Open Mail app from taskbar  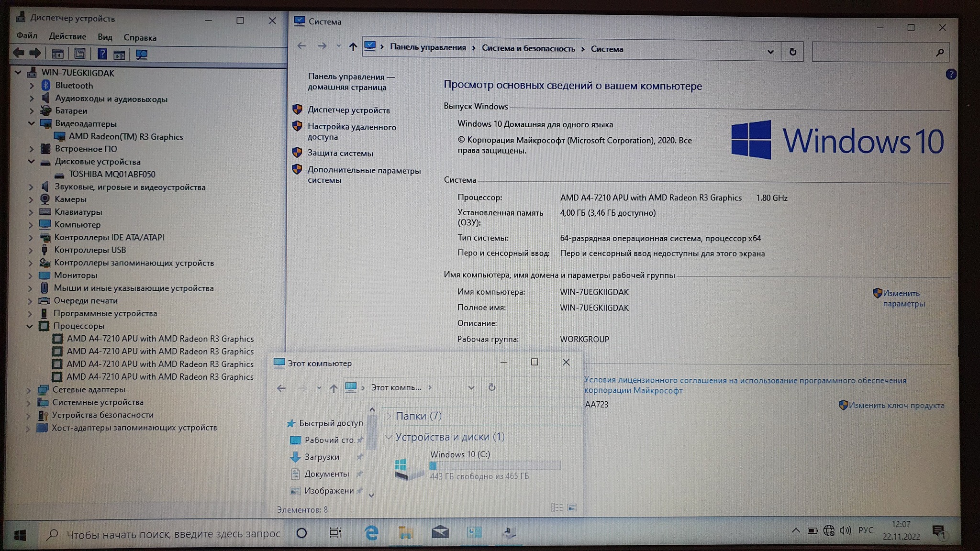pos(440,532)
